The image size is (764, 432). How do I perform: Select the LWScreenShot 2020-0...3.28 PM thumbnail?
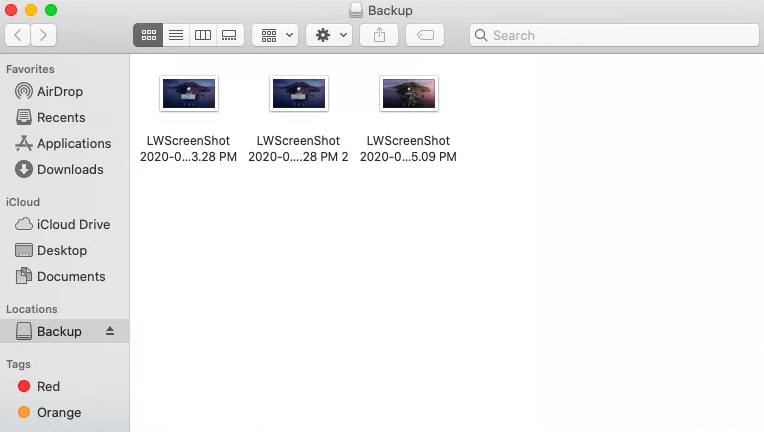(x=189, y=94)
